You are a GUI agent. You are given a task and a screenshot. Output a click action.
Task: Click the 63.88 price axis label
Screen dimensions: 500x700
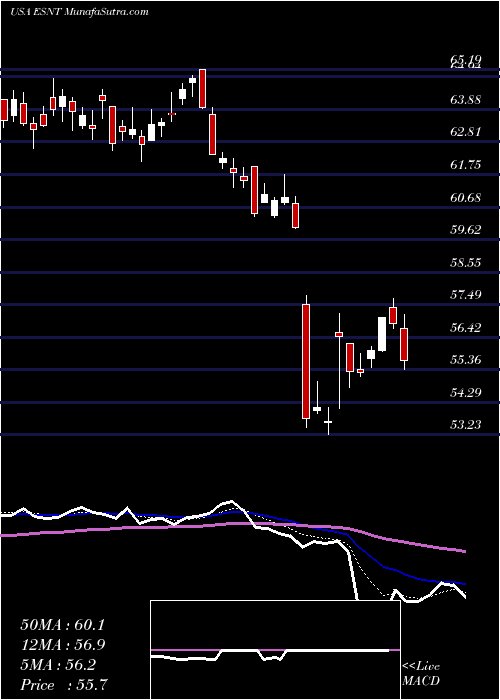(466, 100)
